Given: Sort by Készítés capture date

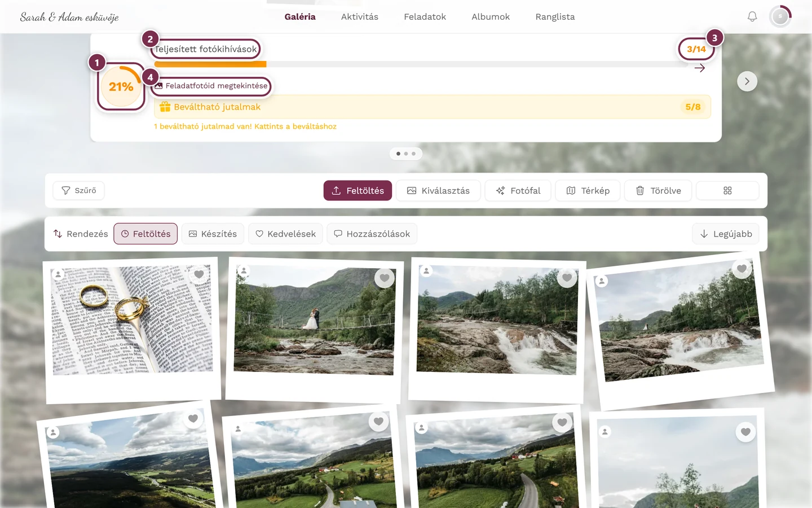Looking at the screenshot, I should point(213,234).
